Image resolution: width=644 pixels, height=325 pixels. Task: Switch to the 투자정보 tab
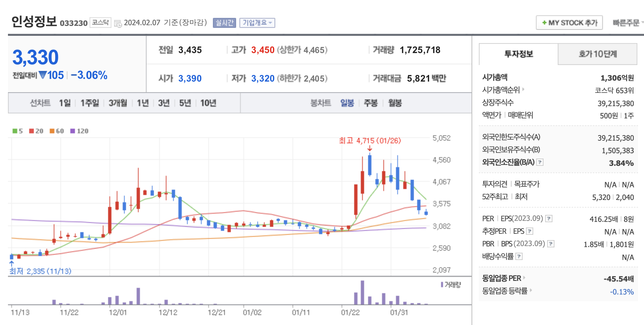click(519, 54)
